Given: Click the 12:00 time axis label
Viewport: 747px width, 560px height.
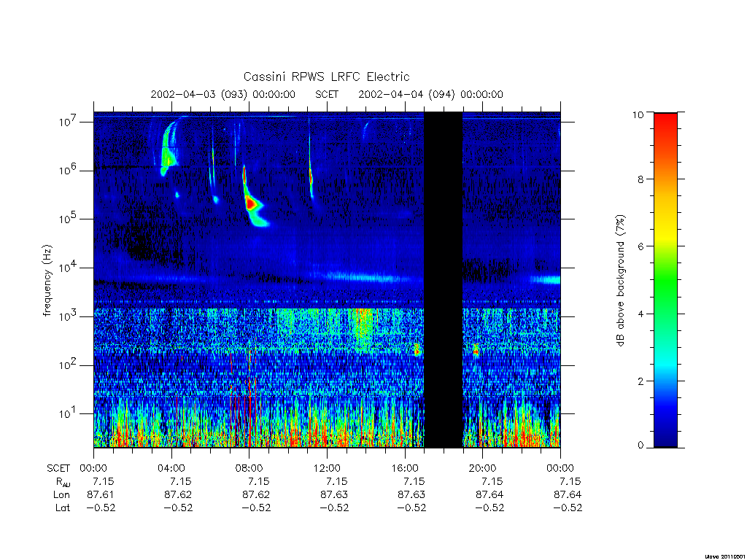Looking at the screenshot, I should pyautogui.click(x=328, y=468).
